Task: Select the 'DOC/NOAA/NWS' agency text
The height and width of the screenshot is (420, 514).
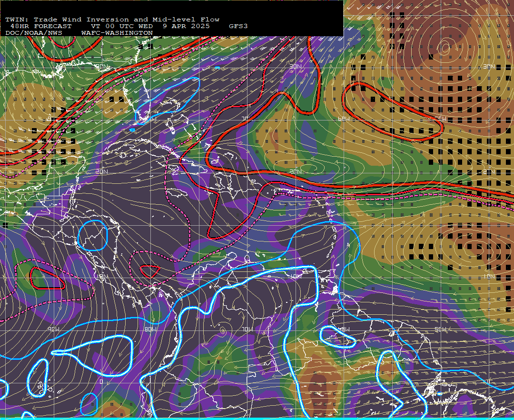Action: pos(34,33)
